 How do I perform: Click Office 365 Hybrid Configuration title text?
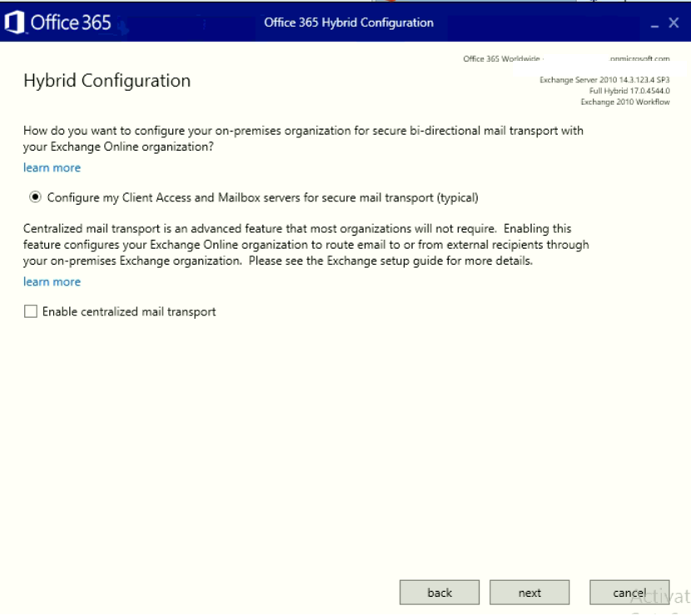tap(349, 22)
